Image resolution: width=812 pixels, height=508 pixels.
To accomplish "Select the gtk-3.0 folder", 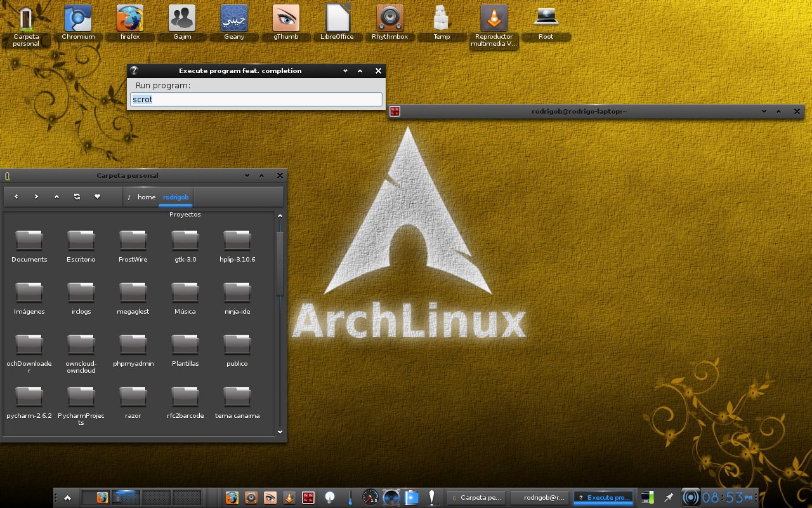I will (x=185, y=246).
